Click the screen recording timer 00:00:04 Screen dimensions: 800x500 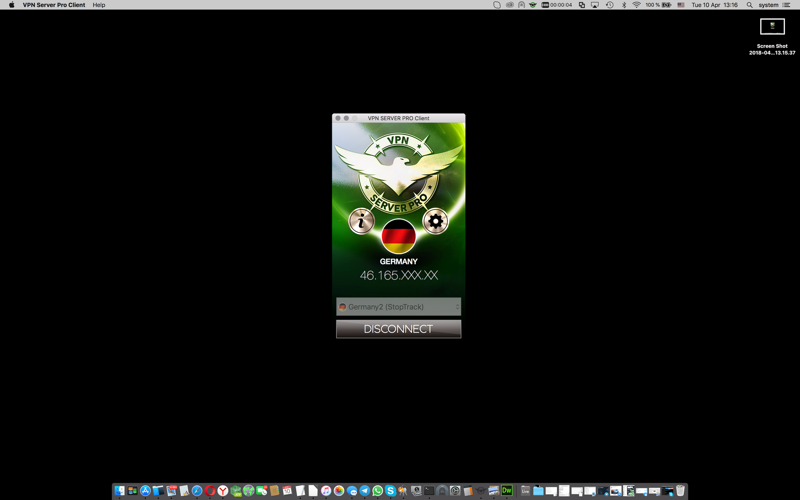tap(556, 5)
